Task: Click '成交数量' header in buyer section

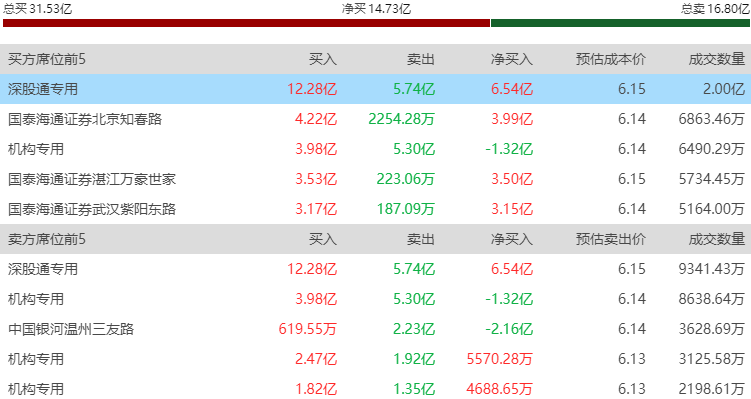Action: (x=717, y=59)
